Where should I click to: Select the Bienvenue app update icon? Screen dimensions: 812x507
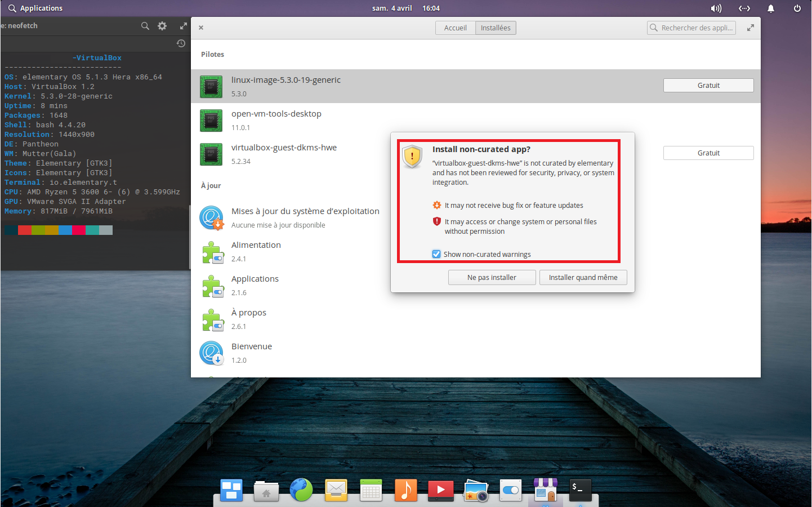click(211, 353)
